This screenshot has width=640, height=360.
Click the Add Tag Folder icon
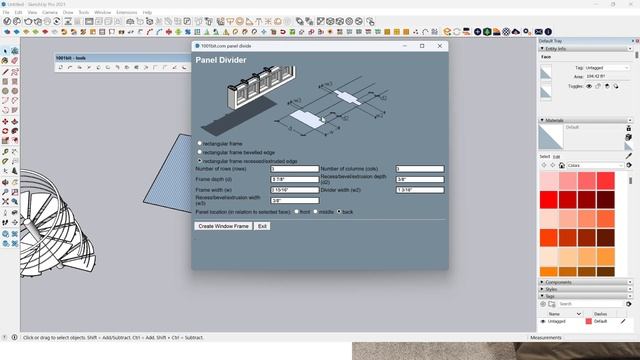point(552,304)
